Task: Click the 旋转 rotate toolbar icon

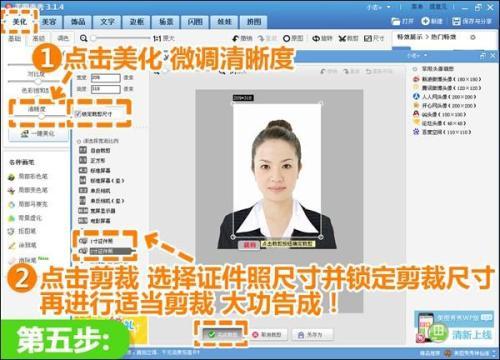Action: pos(316,38)
